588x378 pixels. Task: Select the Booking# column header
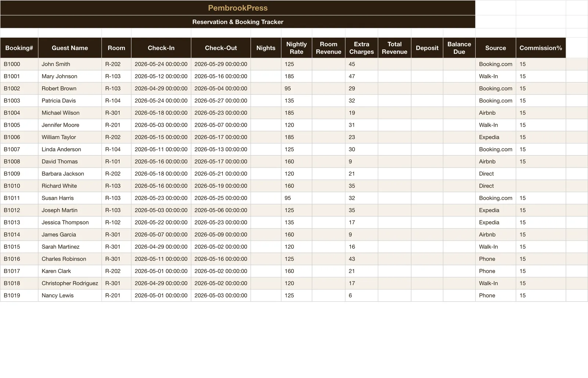pyautogui.click(x=19, y=48)
